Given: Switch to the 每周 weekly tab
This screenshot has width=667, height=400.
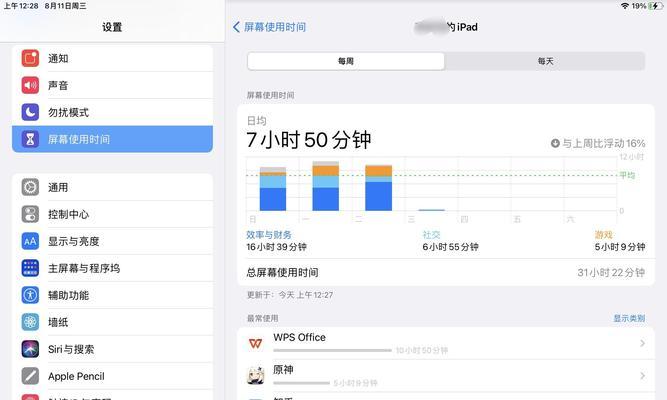Looking at the screenshot, I should [x=346, y=61].
